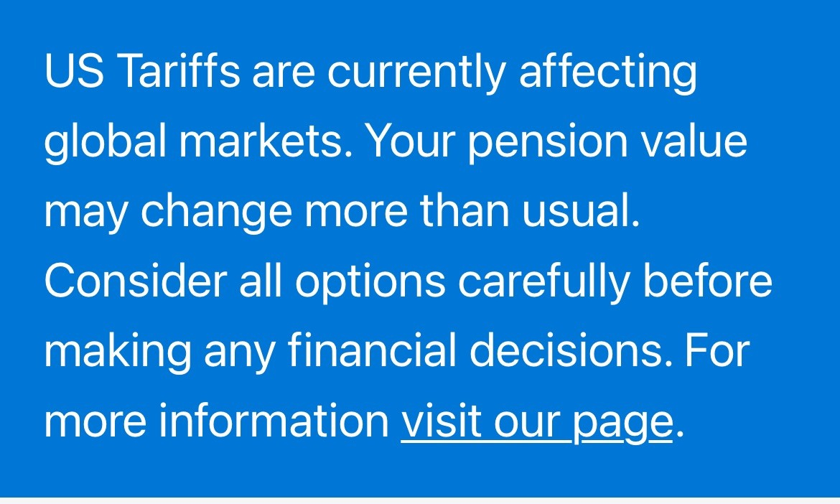Click the word "For" ending the fifth line

pyautogui.click(x=717, y=351)
